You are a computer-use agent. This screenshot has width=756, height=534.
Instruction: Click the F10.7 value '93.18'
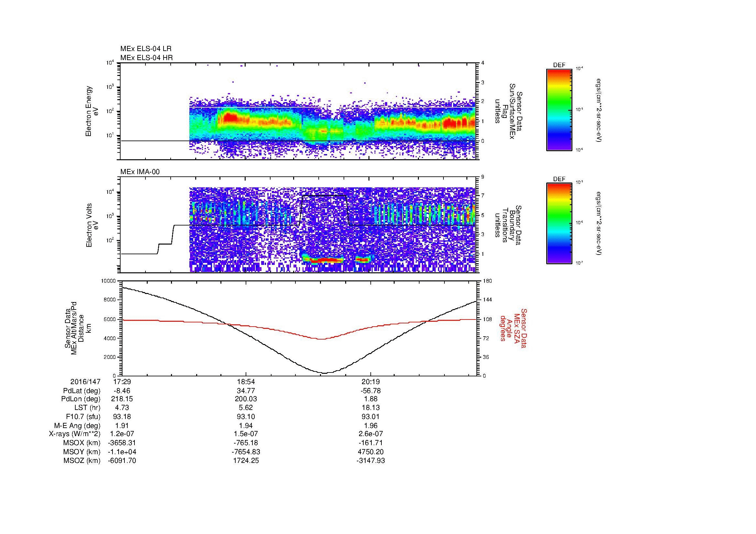click(122, 416)
